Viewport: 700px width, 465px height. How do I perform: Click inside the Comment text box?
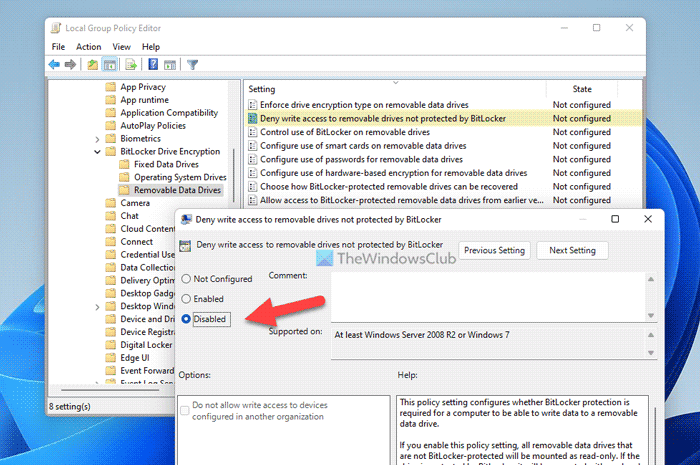(x=488, y=297)
